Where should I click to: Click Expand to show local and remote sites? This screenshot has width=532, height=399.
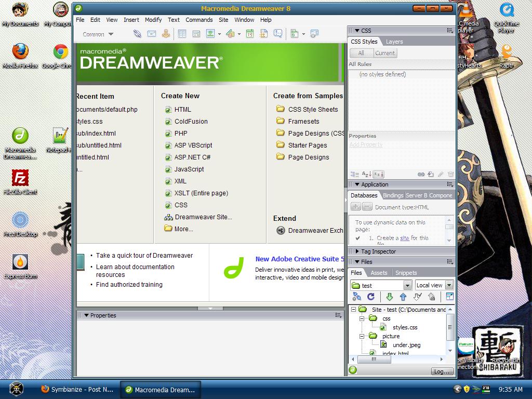pyautogui.click(x=449, y=297)
